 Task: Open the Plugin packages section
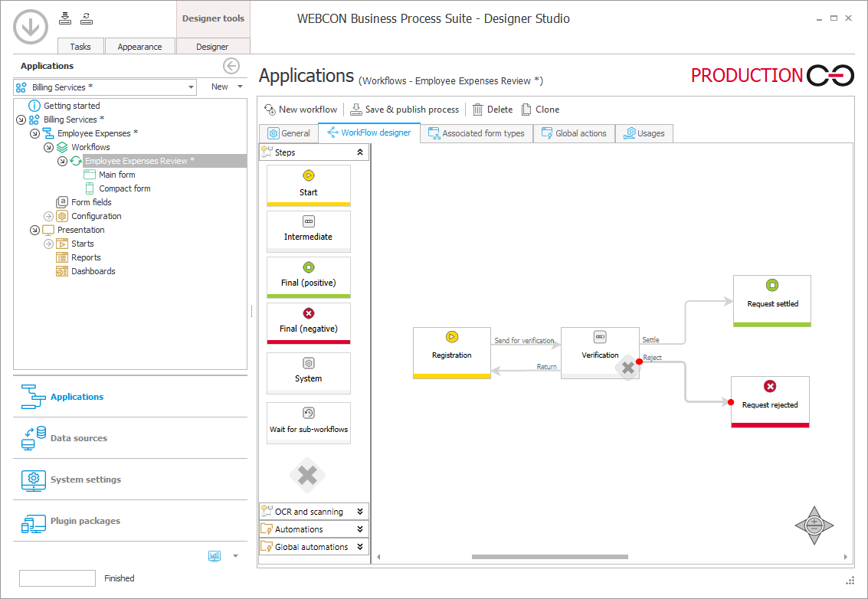pos(130,521)
